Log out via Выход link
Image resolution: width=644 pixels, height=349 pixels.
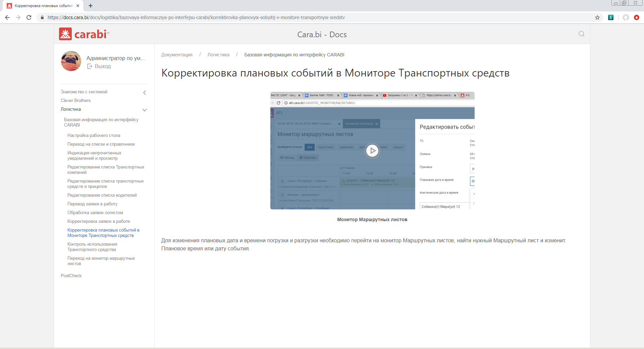102,66
